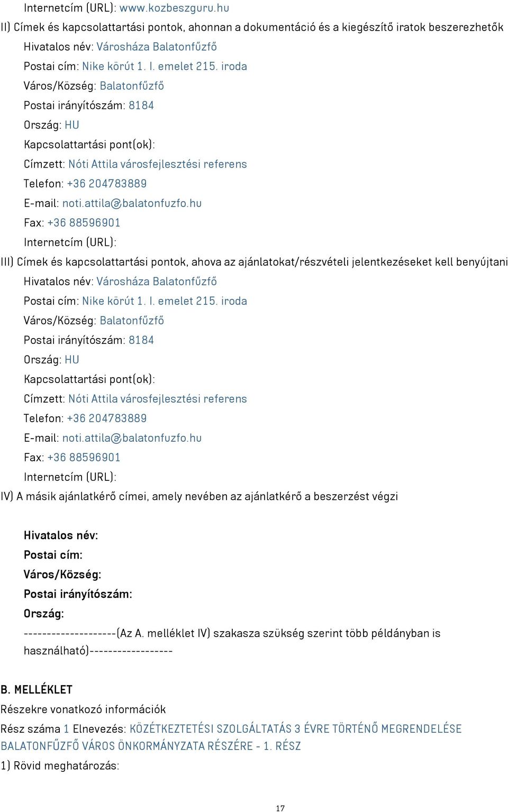This screenshot has width=508, height=812.
Task: Click the second Nike körút postal address
Action: pyautogui.click(x=165, y=301)
